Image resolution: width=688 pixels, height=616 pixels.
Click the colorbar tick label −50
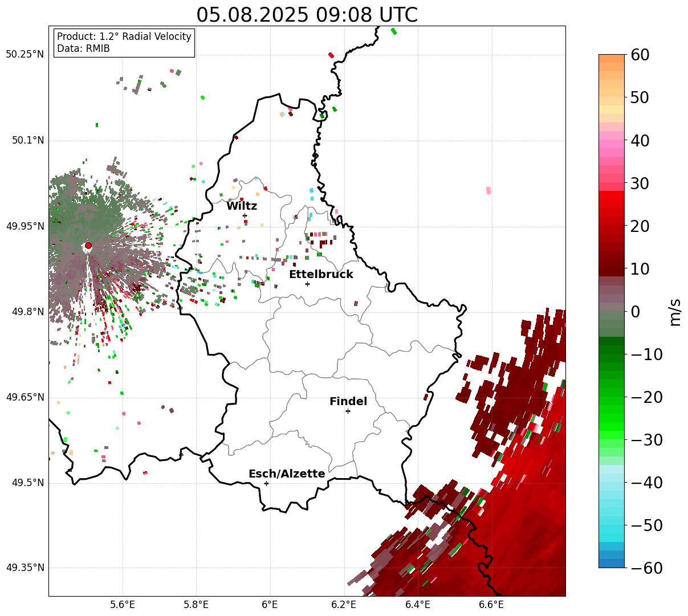click(646, 525)
